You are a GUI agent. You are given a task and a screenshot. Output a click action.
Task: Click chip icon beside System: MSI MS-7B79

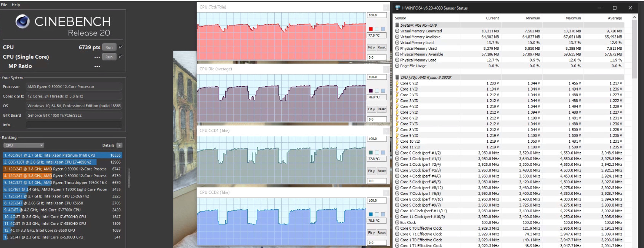(397, 25)
